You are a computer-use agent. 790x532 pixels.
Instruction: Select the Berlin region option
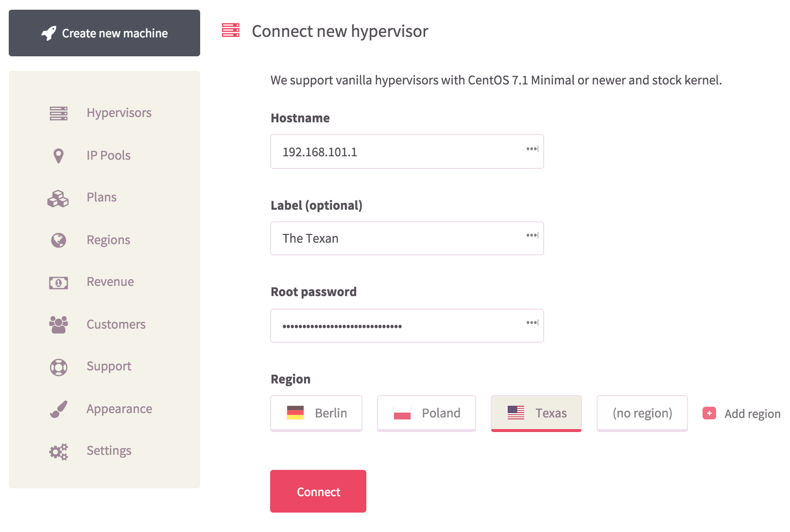click(x=316, y=413)
